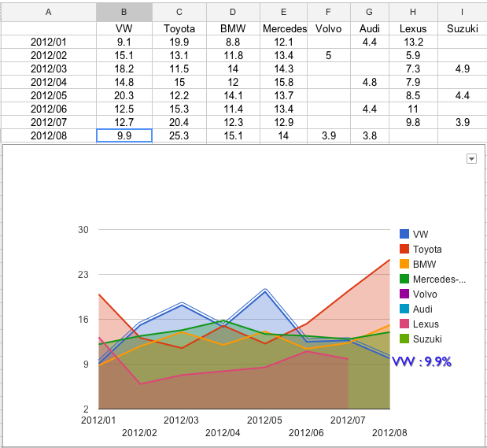Viewport: 487px width, 448px height.
Task: Select the 2012/06 row label cell
Action: 49,109
